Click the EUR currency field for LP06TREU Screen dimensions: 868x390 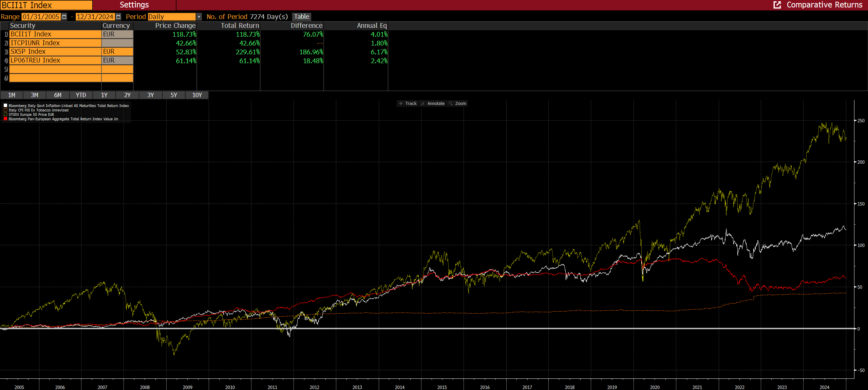coord(117,60)
